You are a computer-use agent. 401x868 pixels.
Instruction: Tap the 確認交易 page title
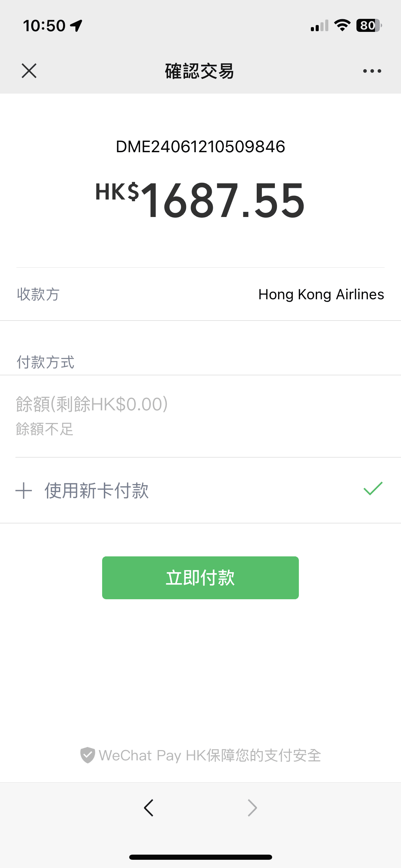coord(199,71)
